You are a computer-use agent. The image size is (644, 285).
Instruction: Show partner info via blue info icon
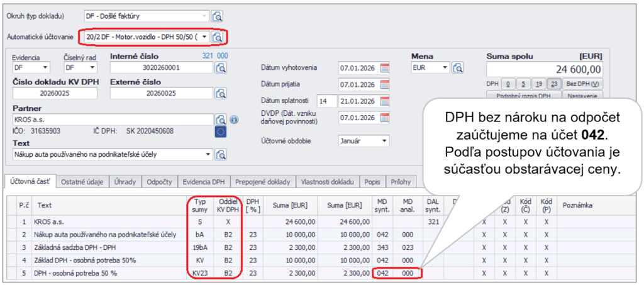pos(233,120)
